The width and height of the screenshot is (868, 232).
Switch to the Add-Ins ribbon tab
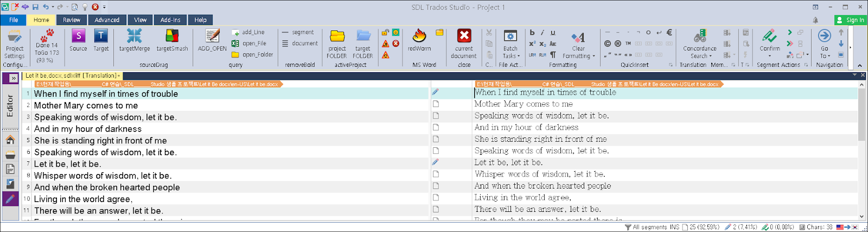pyautogui.click(x=170, y=20)
